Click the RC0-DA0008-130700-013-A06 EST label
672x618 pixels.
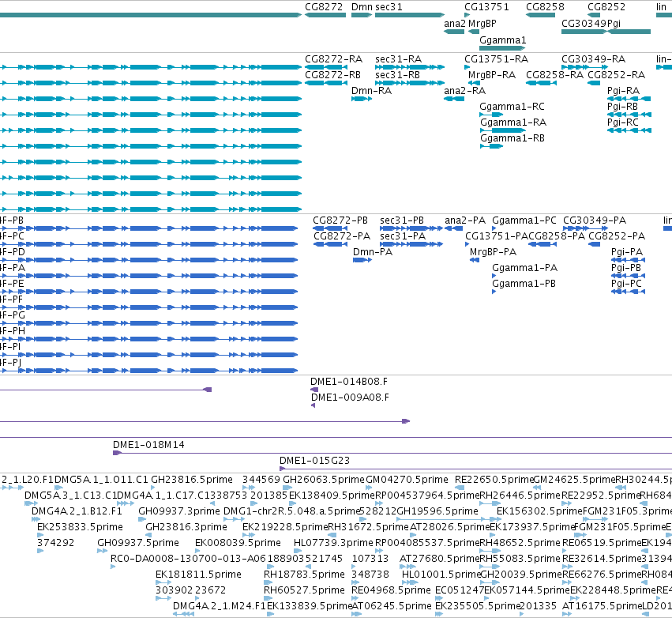[x=189, y=559]
